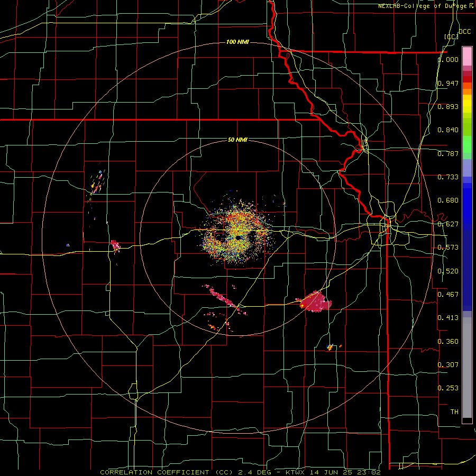This screenshot has width=476, height=476.
Task: Select the 0.893 legend value
Action: coord(448,106)
